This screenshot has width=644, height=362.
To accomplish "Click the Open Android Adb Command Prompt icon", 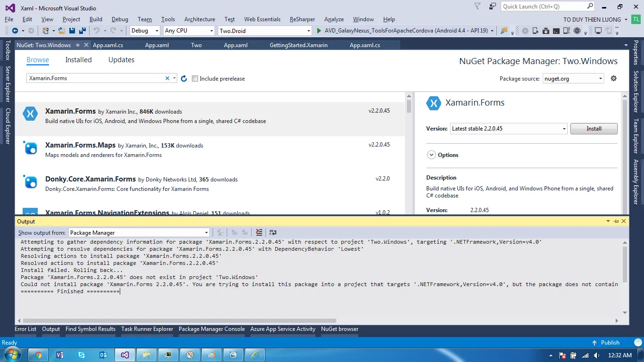I will click(x=556, y=31).
